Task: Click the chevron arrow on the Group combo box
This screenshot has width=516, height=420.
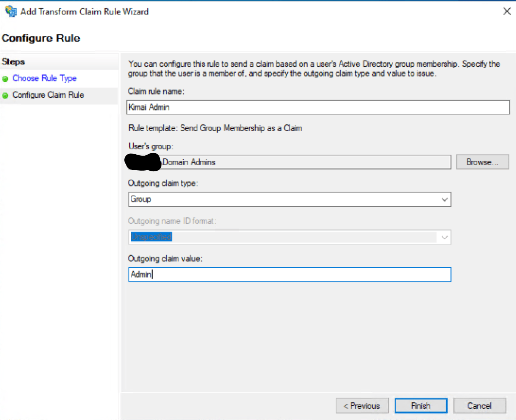Action: tap(444, 199)
